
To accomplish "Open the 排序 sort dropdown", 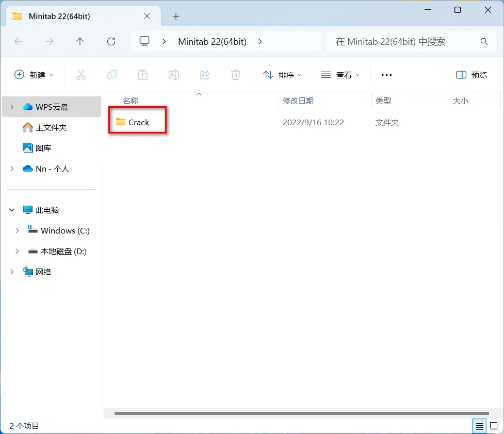I will [283, 75].
